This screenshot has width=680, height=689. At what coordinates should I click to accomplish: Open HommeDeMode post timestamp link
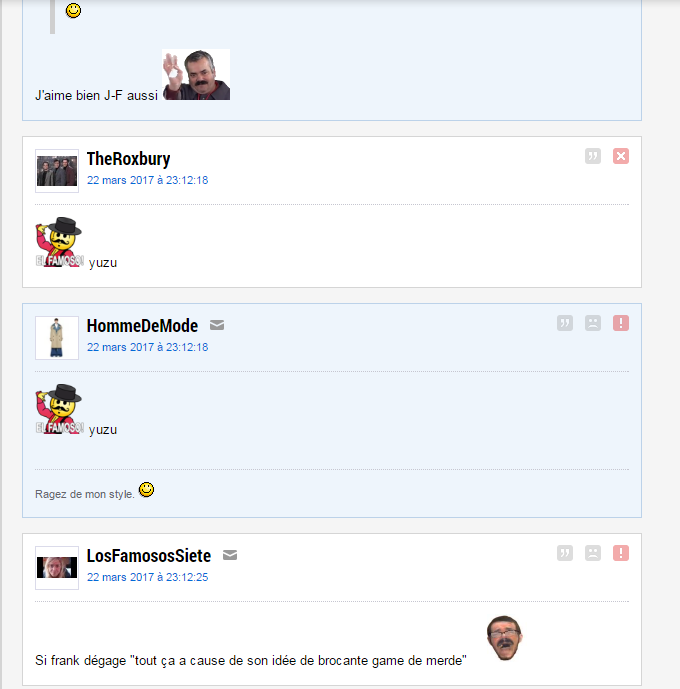tap(147, 347)
